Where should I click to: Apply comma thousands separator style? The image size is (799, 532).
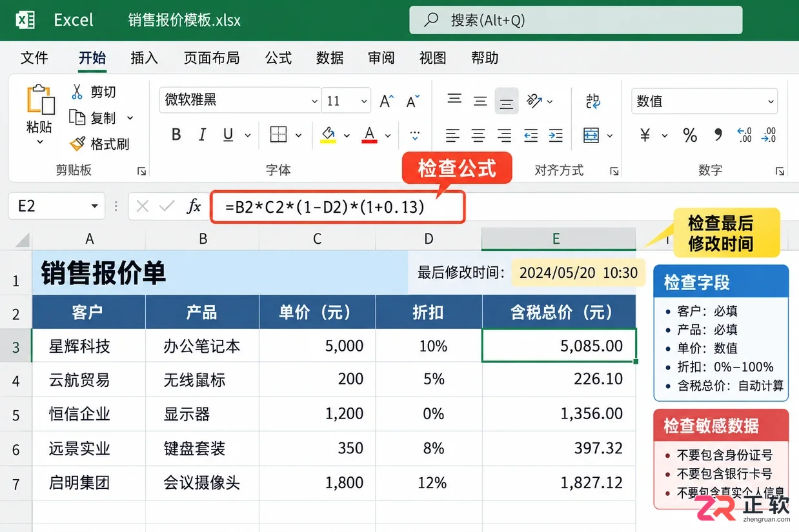point(718,135)
